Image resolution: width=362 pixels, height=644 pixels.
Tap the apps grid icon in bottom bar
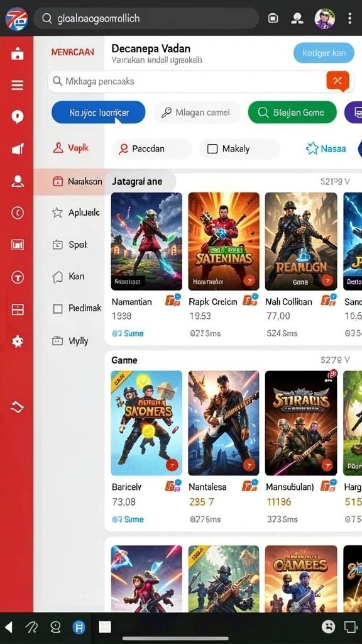(x=105, y=627)
